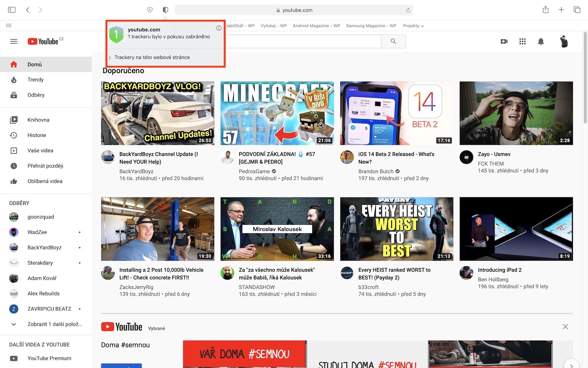The height and width of the screenshot is (368, 588).
Task: Open the YouTube apps grid icon
Action: coord(523,41)
